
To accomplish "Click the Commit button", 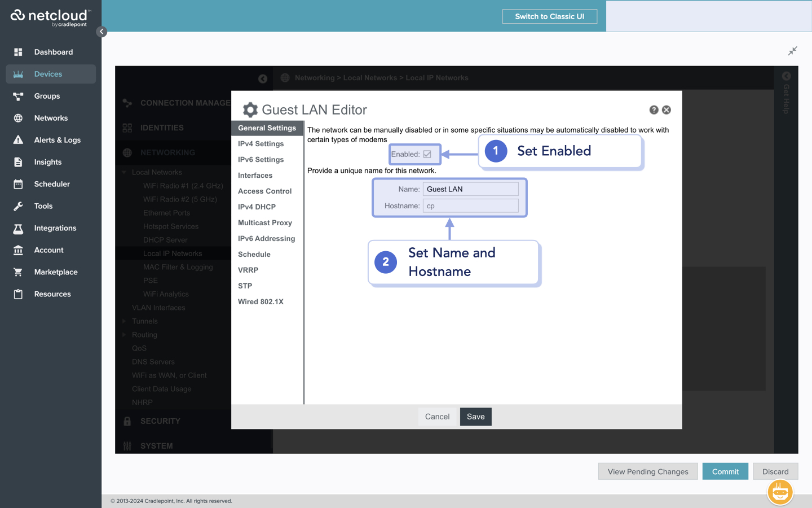I will click(x=725, y=471).
